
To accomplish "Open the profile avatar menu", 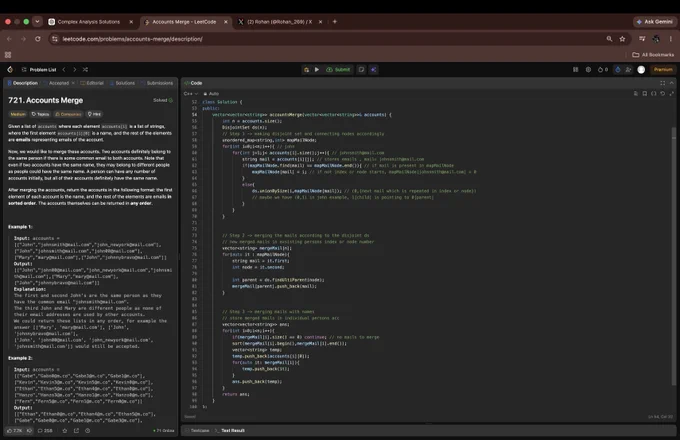I will coord(641,69).
